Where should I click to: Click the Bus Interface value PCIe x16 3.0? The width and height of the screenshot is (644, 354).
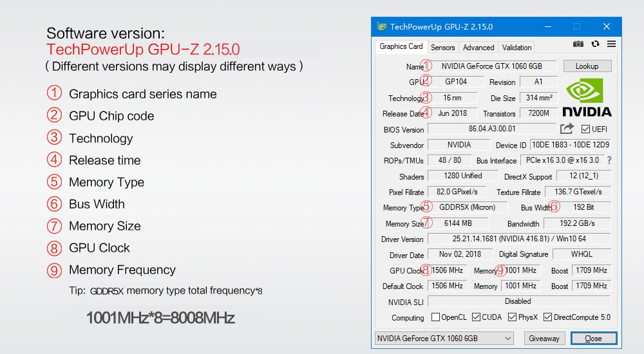[x=562, y=160]
